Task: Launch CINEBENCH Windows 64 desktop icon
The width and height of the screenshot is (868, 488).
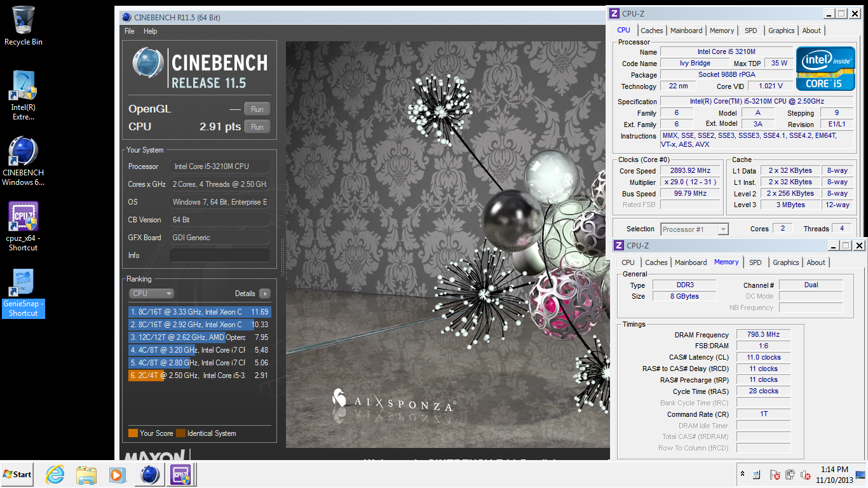Action: pyautogui.click(x=24, y=160)
